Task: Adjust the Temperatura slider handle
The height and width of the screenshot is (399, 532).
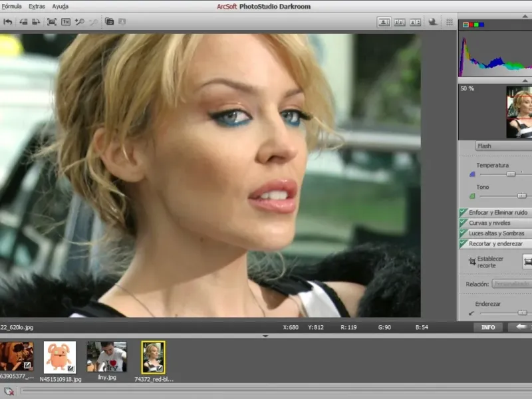Action: click(511, 174)
